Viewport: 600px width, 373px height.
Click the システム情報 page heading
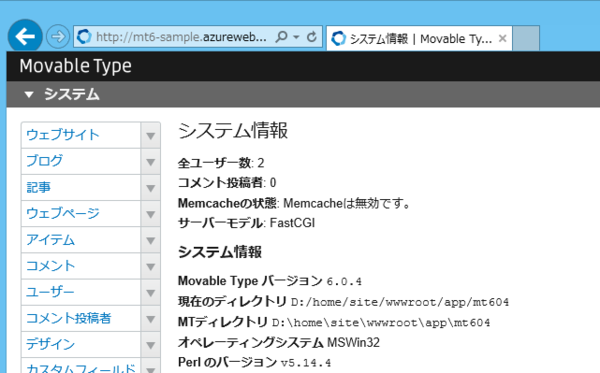click(x=233, y=130)
